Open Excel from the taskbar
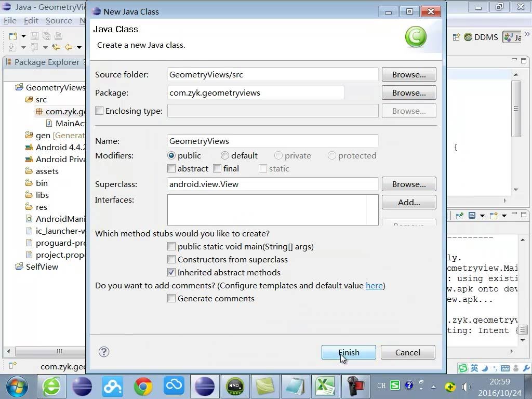 coord(326,387)
